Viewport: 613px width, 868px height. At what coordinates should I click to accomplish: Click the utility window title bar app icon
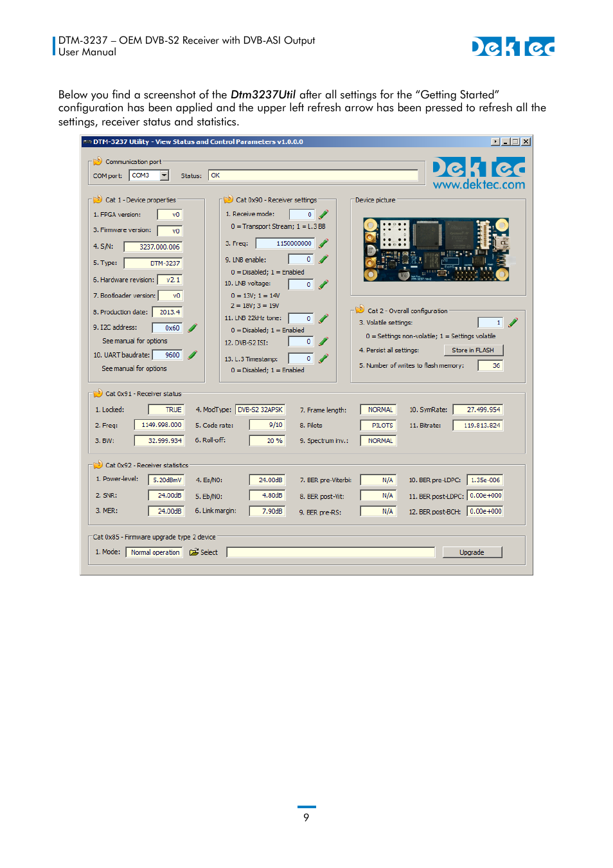coord(87,141)
